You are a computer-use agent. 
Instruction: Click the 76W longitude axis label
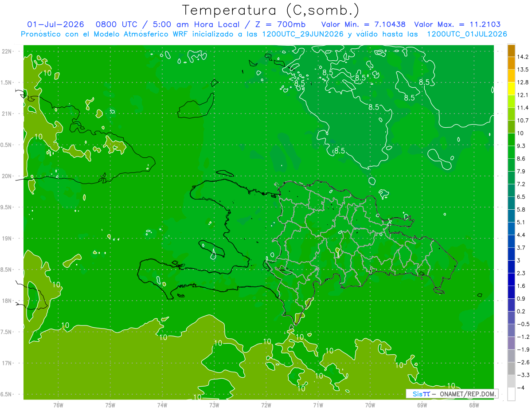click(58, 405)
